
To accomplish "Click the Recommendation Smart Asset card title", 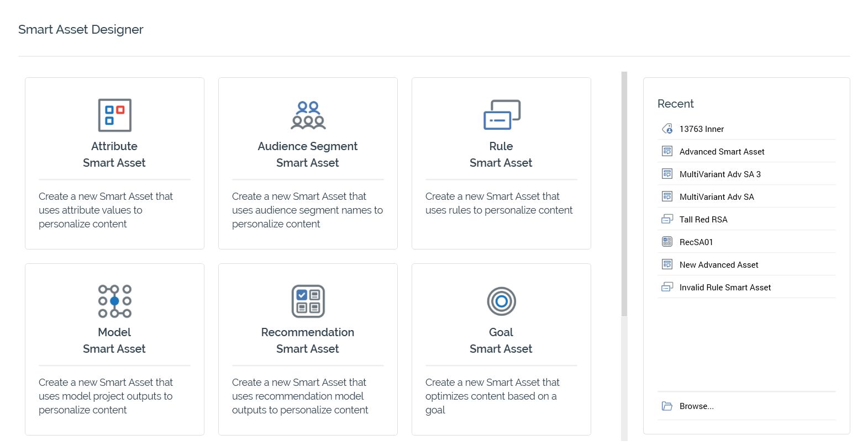I will pyautogui.click(x=308, y=341).
